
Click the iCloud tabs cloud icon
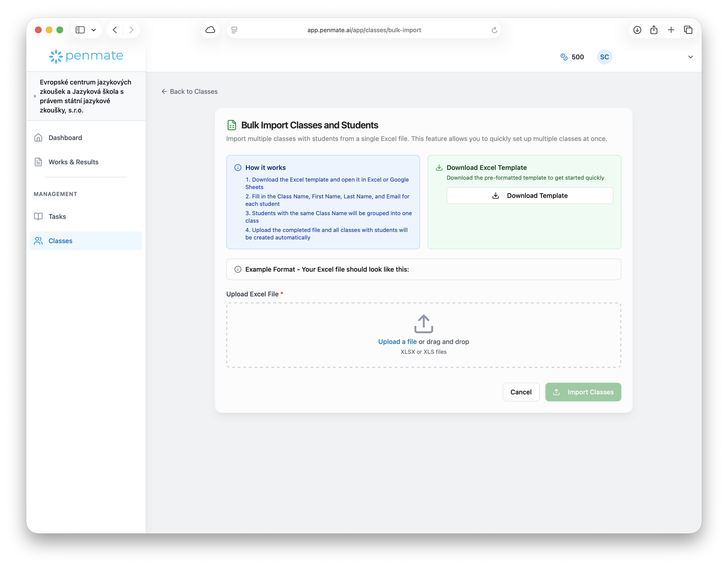tap(210, 30)
